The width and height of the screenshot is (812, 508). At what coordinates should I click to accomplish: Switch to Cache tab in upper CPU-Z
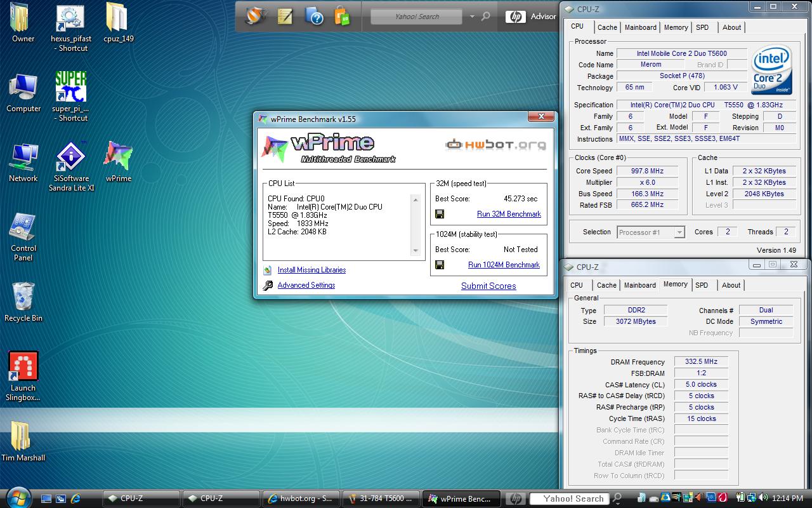(607, 27)
